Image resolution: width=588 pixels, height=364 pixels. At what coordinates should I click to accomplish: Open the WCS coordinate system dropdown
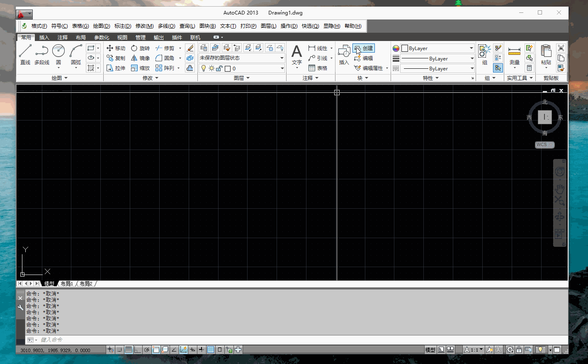pyautogui.click(x=545, y=145)
